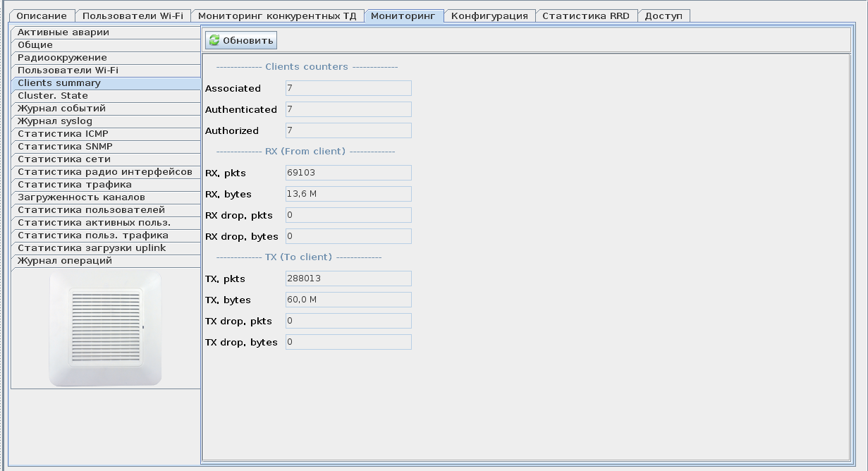The width and height of the screenshot is (868, 471).
Task: Click the TX, pkts label
Action: coord(226,279)
